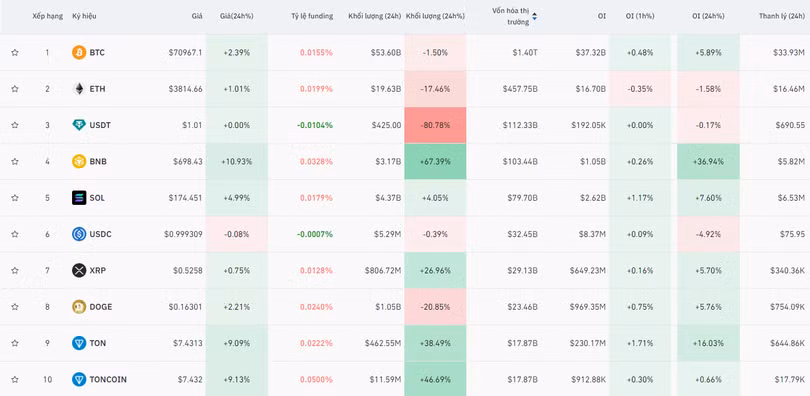Sort by Khối lượng (24h%) header
The width and height of the screenshot is (810, 396).
click(x=435, y=16)
